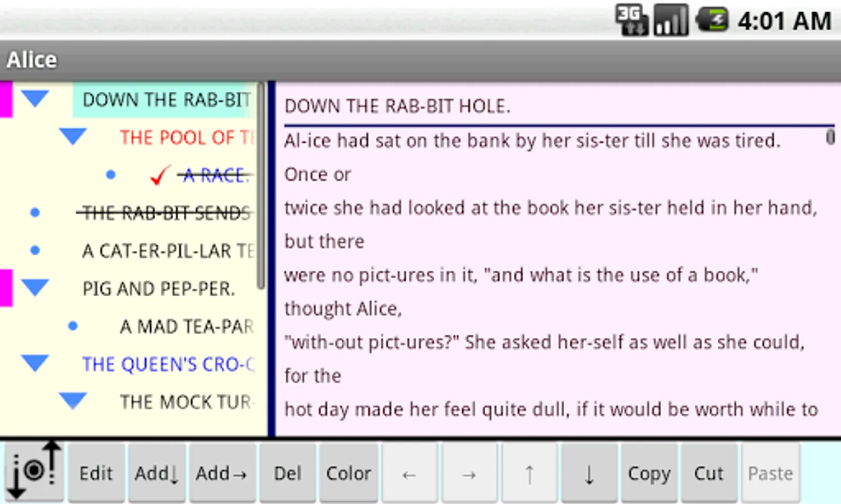Tap the signal strength icon

671,20
